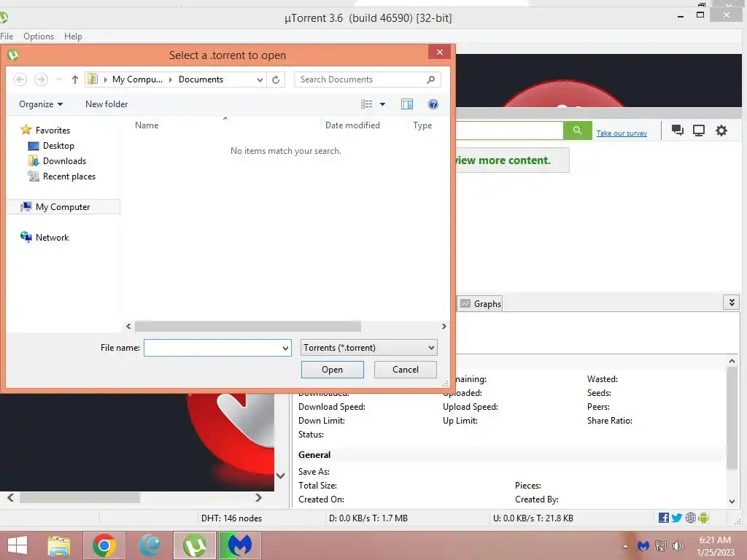
Task: Click the Documents breadcrumb segment
Action: coord(201,79)
